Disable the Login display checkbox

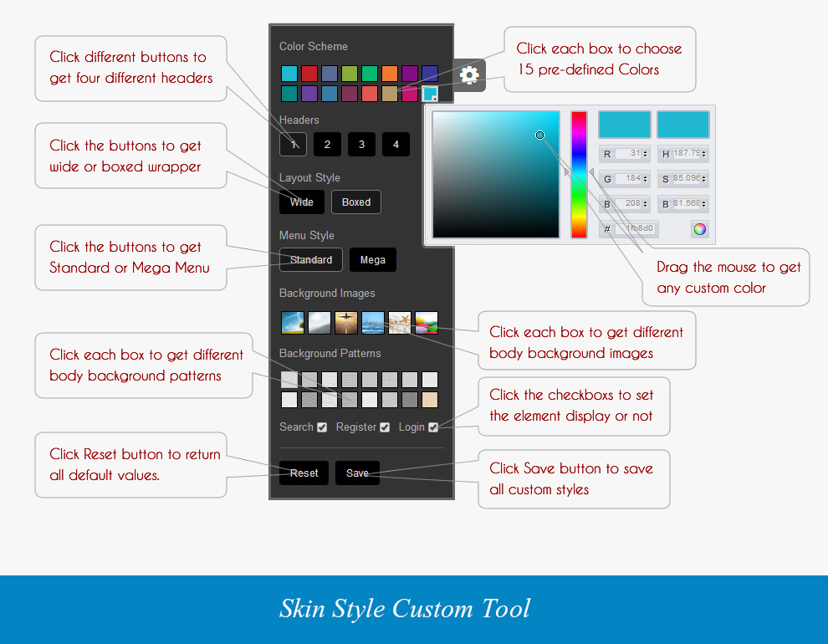click(x=433, y=427)
